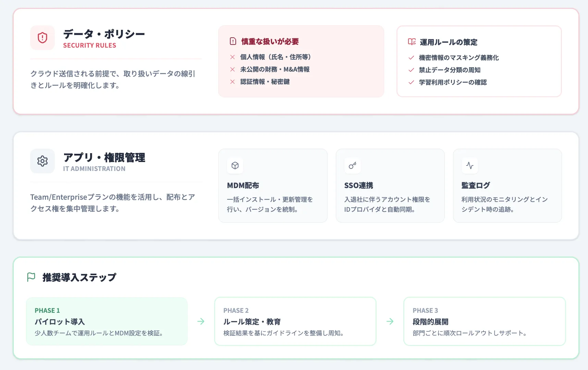Viewport: 588px width, 370px height.
Task: Select the gear icon beside アプリ・権限管理
Action: [x=42, y=161]
